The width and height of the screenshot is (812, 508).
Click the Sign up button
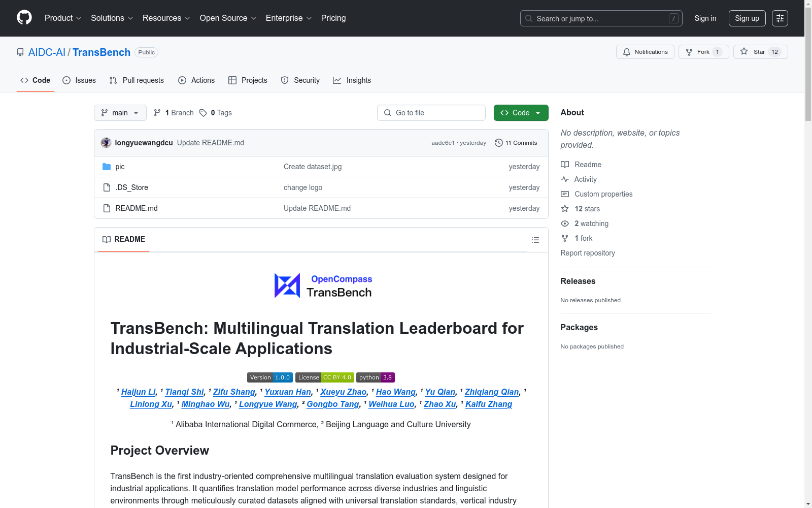click(747, 18)
